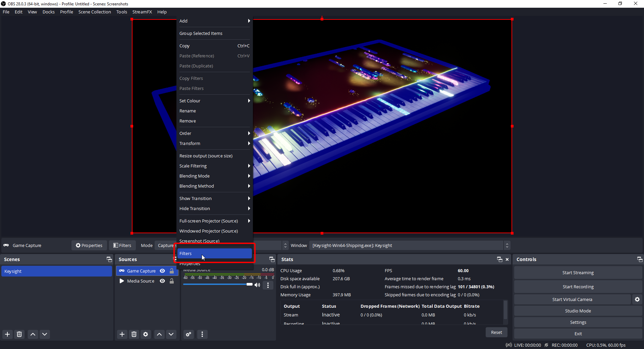Choose Group Selected Items in the context menu
The width and height of the screenshot is (644, 349).
pos(215,33)
